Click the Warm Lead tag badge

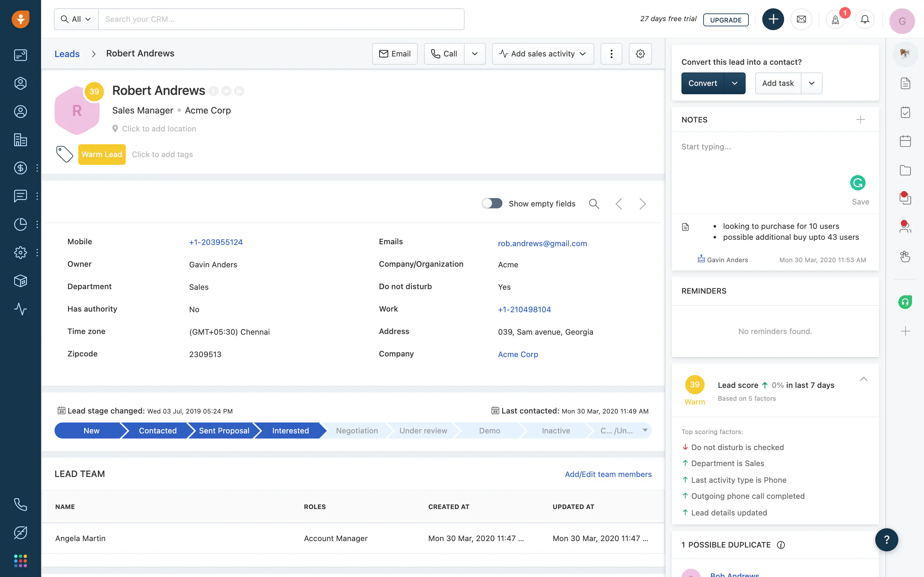click(x=102, y=154)
